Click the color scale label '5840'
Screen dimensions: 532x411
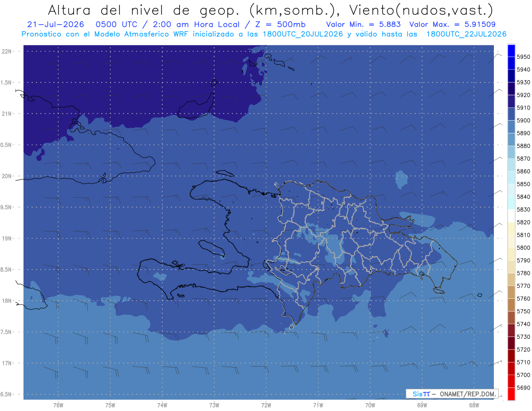(524, 196)
